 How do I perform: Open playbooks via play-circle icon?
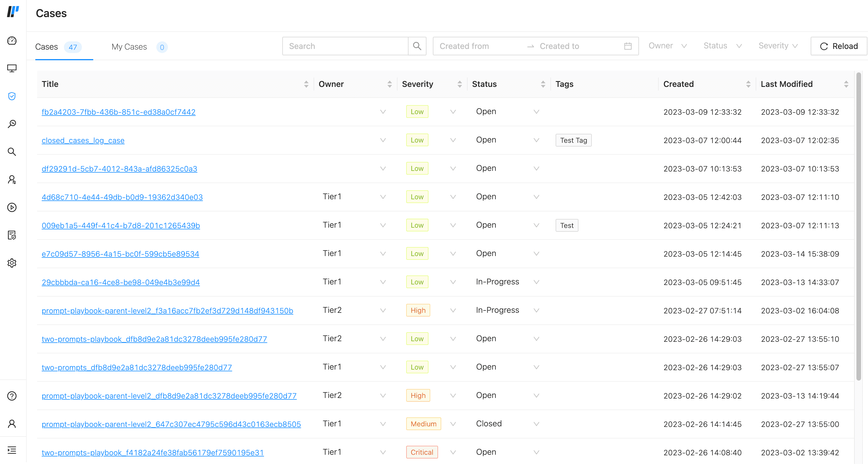12,208
